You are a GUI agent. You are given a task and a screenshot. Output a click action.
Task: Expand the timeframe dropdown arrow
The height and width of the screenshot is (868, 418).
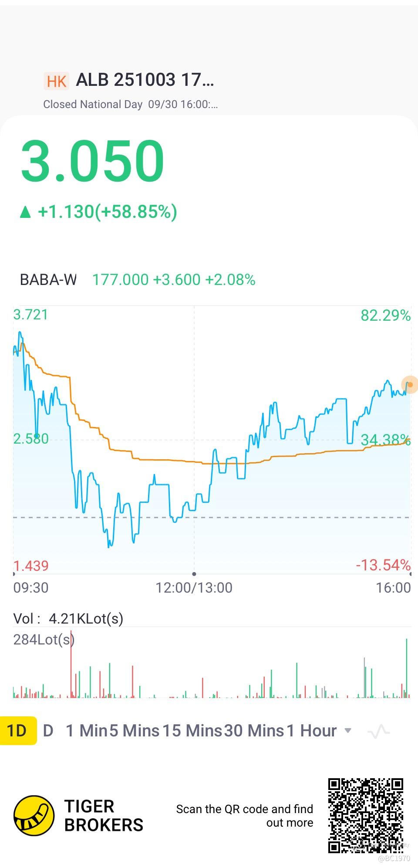348,730
